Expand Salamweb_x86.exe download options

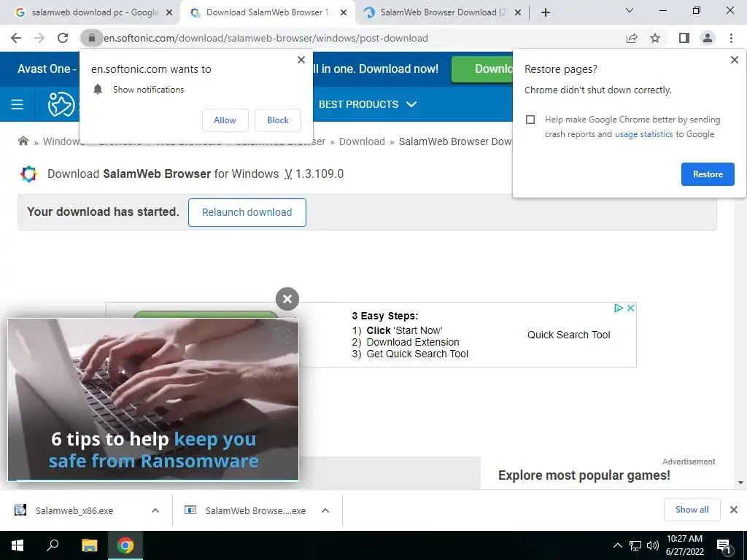tap(155, 510)
